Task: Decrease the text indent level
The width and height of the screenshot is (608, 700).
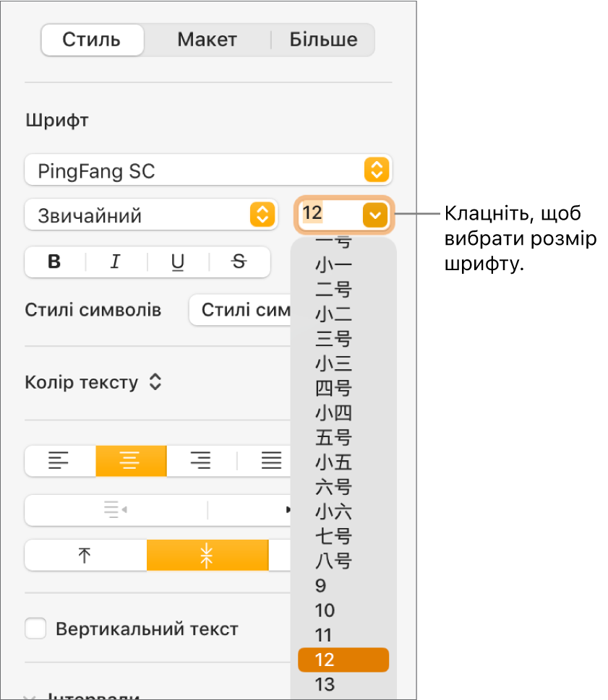Action: pos(116,511)
